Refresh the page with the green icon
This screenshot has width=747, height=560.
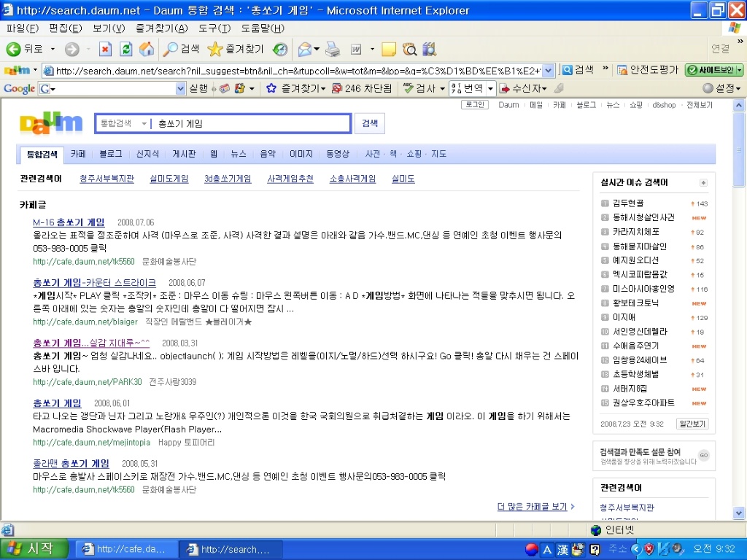(x=125, y=49)
